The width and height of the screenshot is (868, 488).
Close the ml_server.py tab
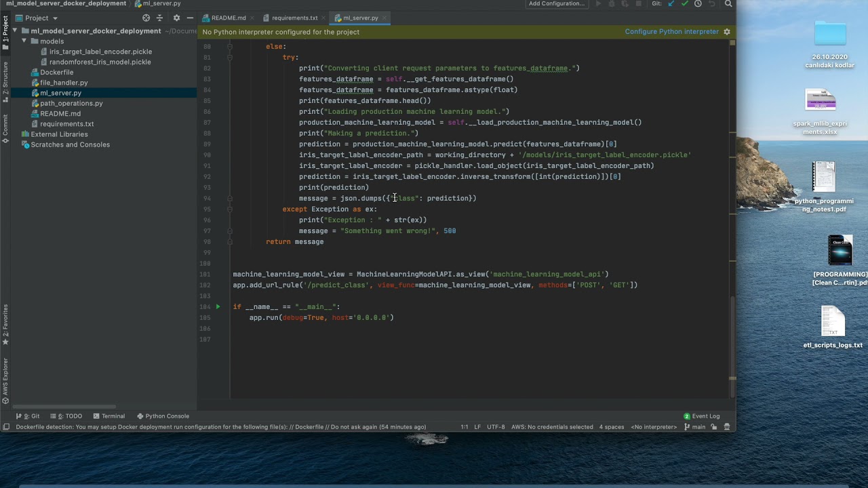coord(386,18)
